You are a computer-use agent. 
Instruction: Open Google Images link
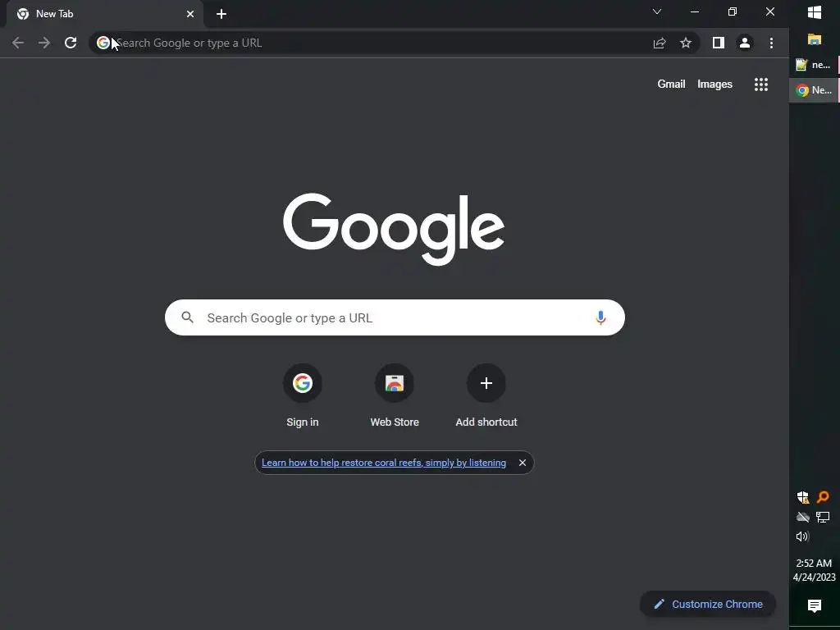714,84
